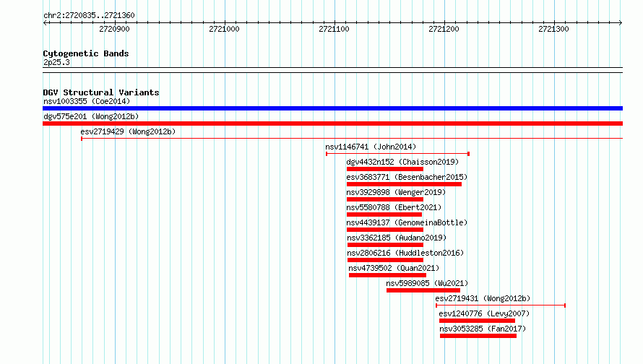Select the esv1240776 red bar
Viewport: 643px width, 364px height.
click(478, 321)
